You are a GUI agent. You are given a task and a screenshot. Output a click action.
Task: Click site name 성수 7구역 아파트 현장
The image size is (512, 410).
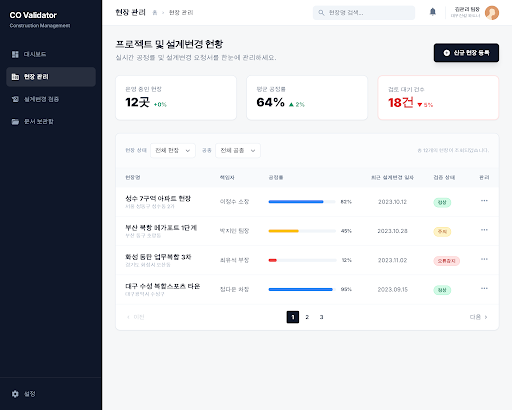158,198
